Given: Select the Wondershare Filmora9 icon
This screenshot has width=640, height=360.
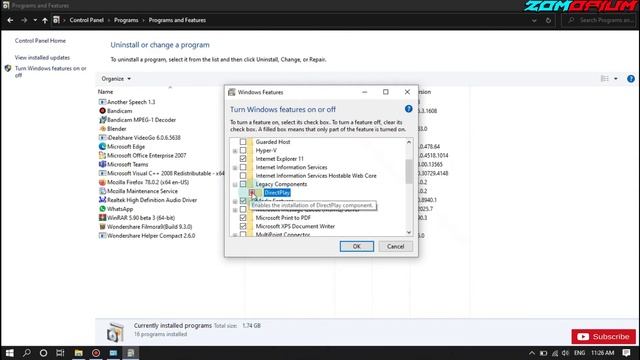Looking at the screenshot, I should tap(102, 227).
